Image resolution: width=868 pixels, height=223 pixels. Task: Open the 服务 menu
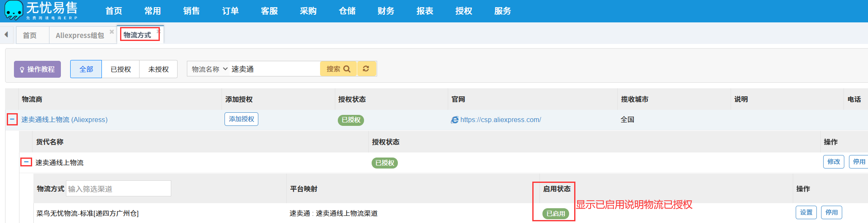click(x=503, y=11)
